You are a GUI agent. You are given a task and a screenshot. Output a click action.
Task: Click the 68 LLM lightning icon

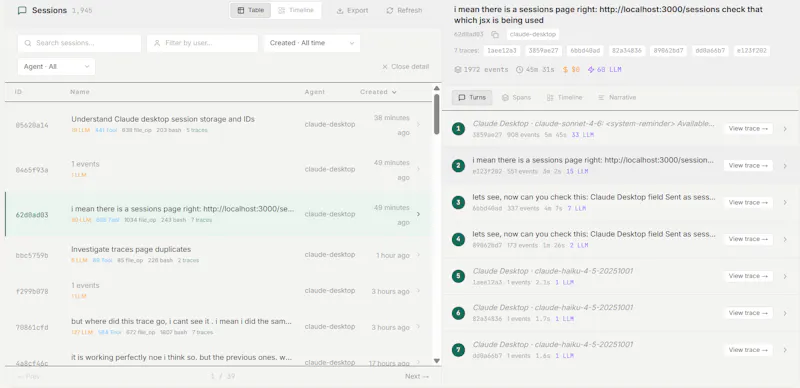pos(591,69)
